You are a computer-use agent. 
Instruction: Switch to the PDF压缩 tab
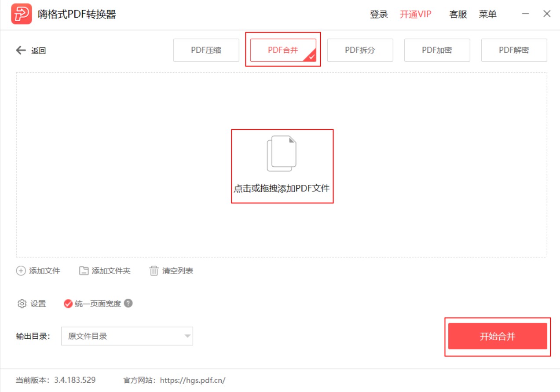pos(206,50)
